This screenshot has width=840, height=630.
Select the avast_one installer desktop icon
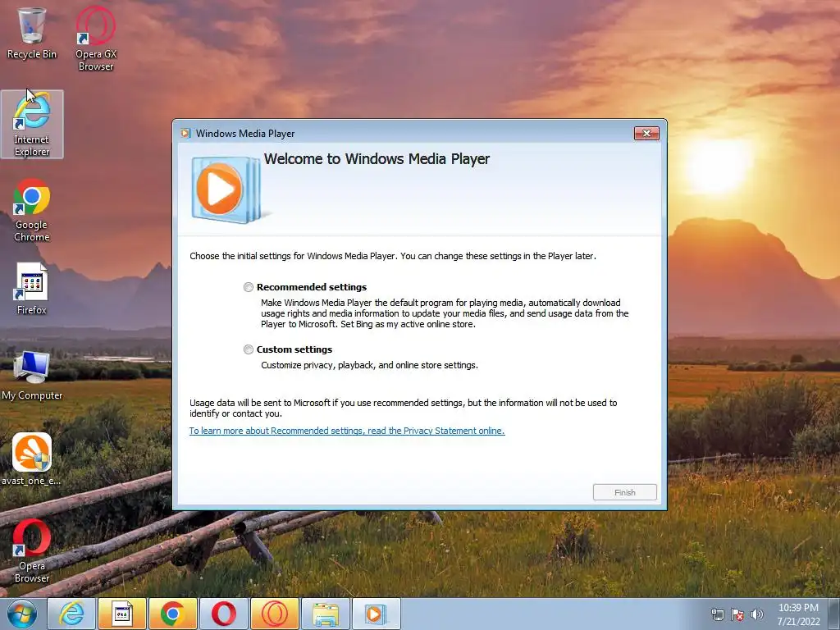[32, 459]
